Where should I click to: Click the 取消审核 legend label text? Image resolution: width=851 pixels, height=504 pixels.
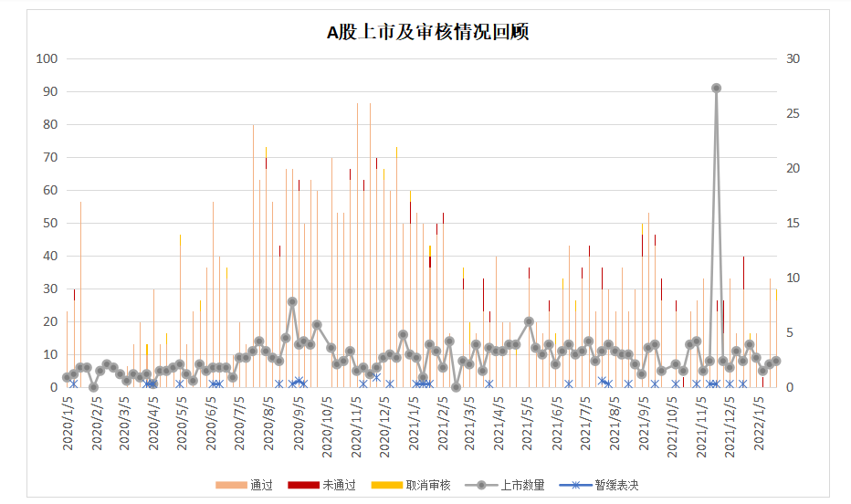428,485
